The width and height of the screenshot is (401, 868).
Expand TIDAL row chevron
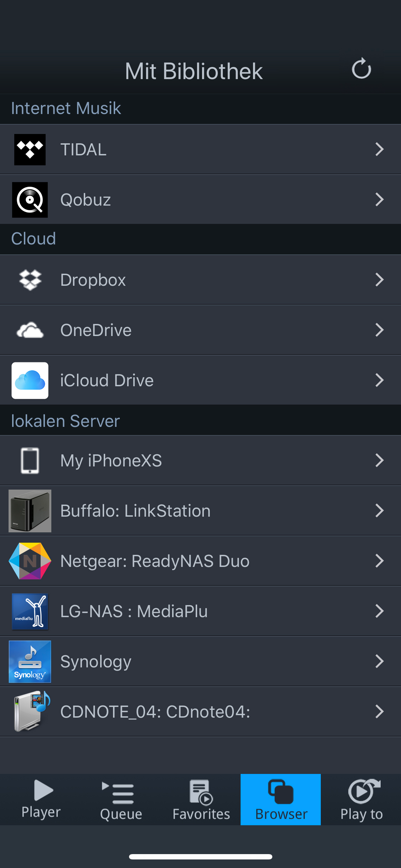(x=380, y=149)
